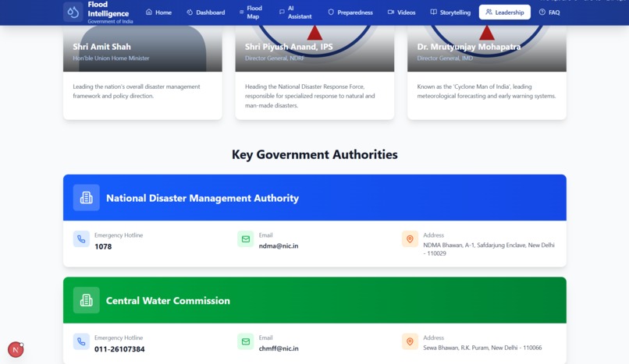Select the Sewa Bhawan address text
629x364 pixels.
[482, 348]
